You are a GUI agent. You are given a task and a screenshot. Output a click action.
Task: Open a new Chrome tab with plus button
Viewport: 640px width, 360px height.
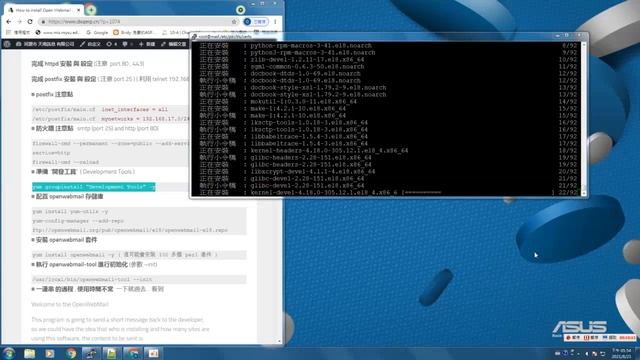(x=91, y=10)
